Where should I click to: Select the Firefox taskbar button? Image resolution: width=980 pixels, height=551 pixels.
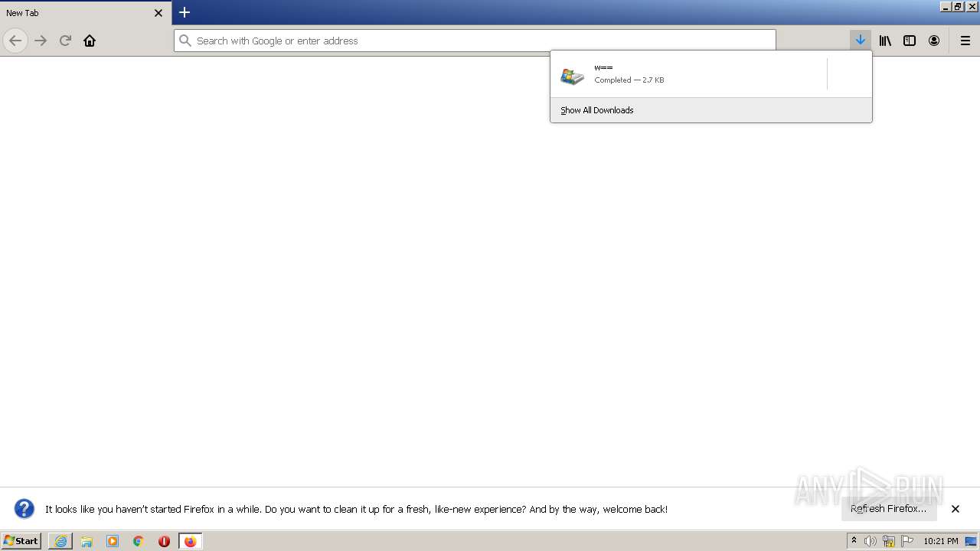click(x=190, y=541)
